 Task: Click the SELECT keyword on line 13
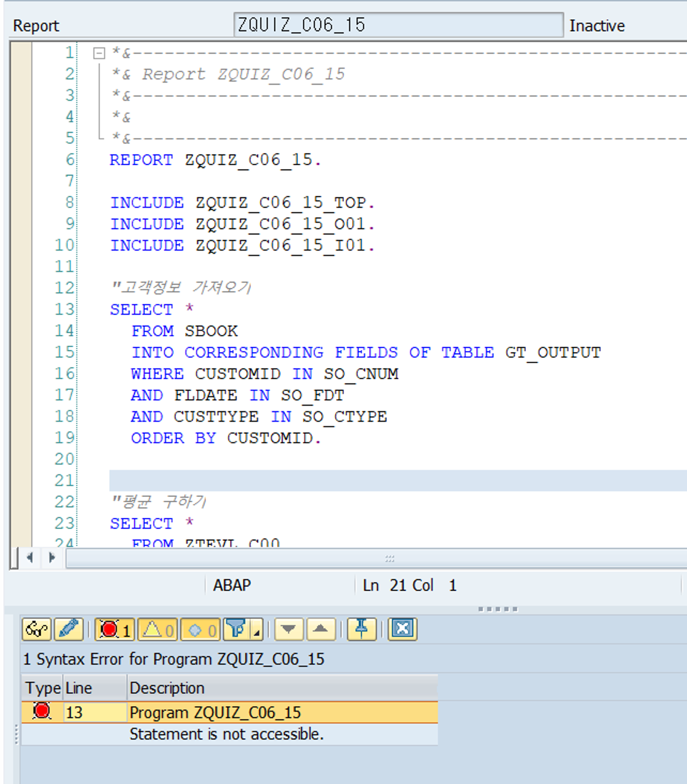click(142, 309)
